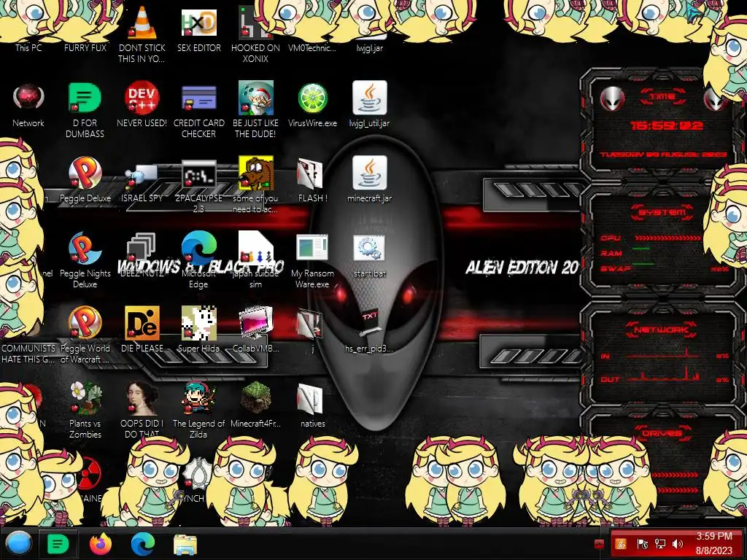Open the folder named j
The width and height of the screenshot is (747, 560).
pos(311,323)
